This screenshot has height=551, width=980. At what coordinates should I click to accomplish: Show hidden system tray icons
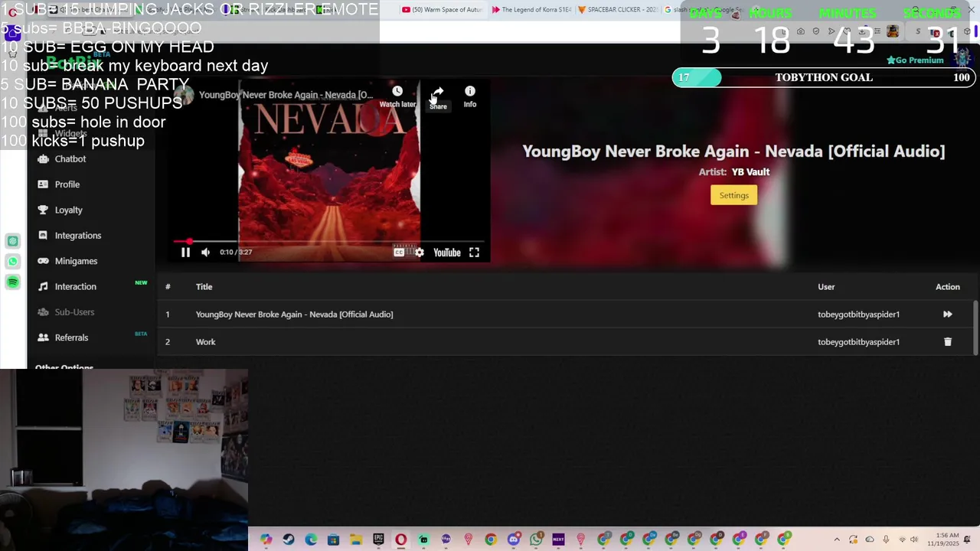837,540
